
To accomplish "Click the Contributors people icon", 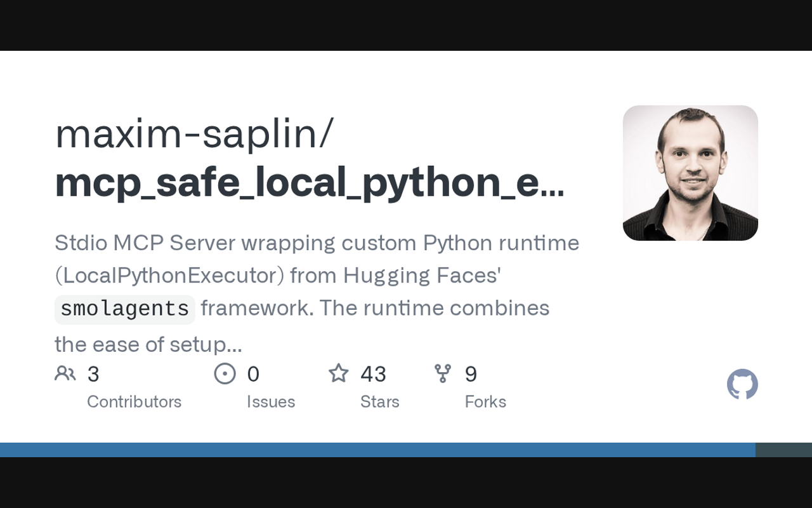I will point(65,373).
